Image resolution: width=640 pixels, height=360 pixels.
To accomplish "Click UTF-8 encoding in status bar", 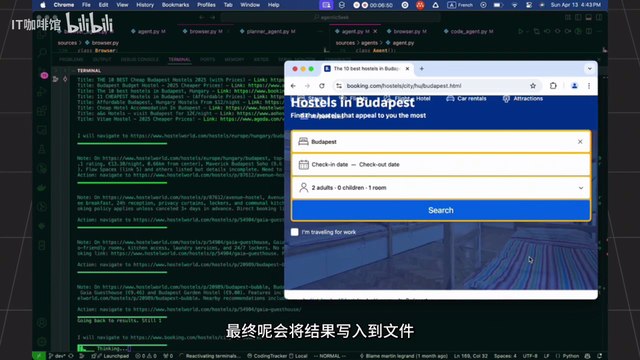I will [x=530, y=356].
